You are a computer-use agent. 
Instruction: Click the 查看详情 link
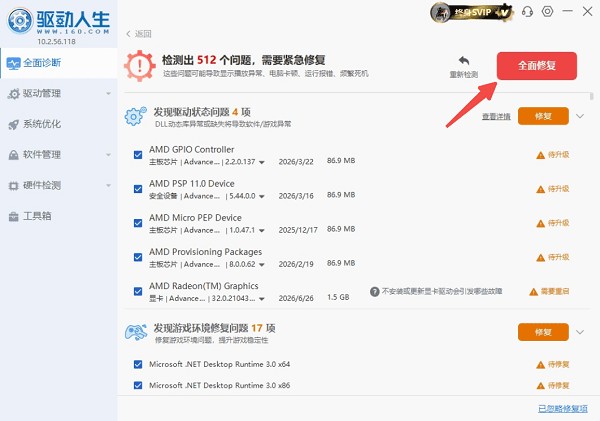496,117
